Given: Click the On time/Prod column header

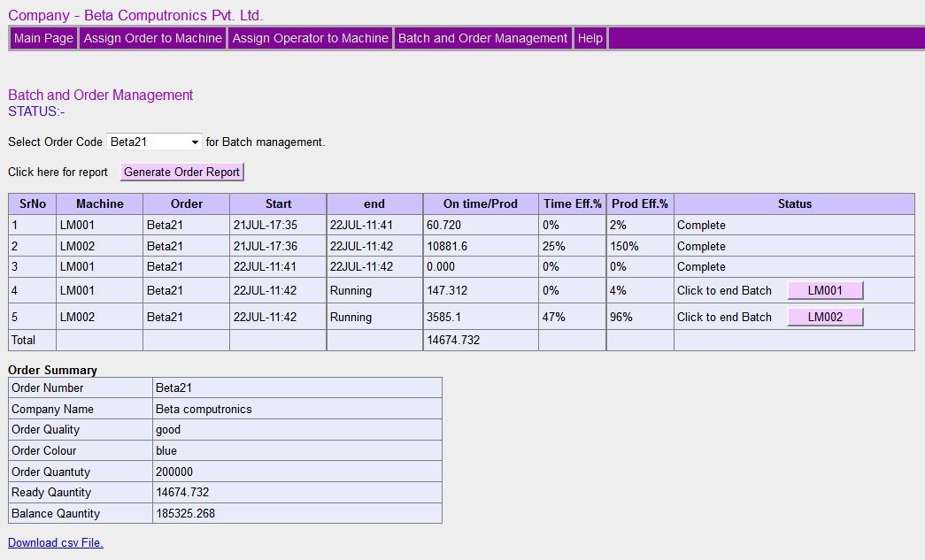Looking at the screenshot, I should pos(480,203).
